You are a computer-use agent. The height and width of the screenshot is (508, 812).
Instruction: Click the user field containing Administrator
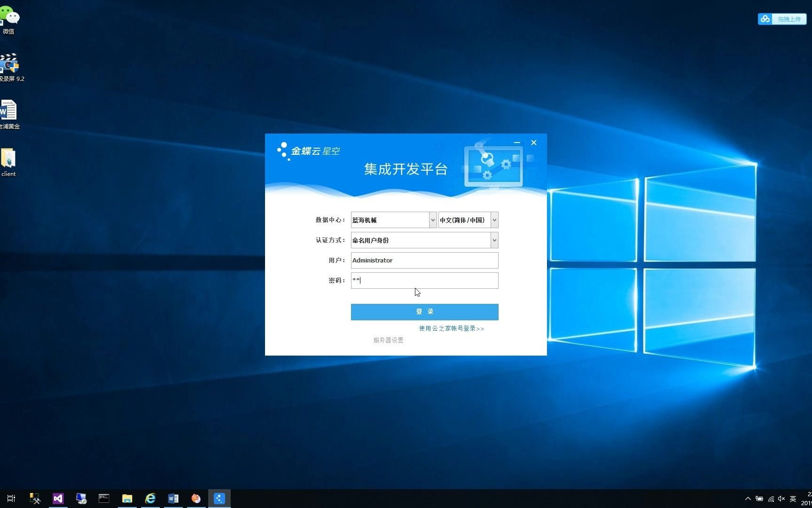pyautogui.click(x=424, y=261)
